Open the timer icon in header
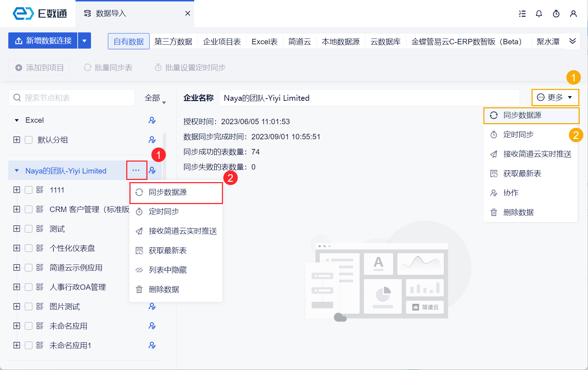The height and width of the screenshot is (370, 588). 556,14
